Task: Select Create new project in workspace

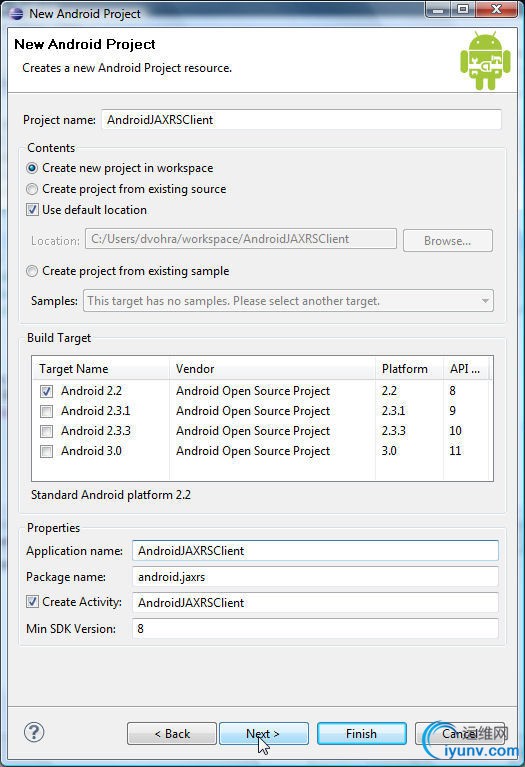Action: [32, 168]
